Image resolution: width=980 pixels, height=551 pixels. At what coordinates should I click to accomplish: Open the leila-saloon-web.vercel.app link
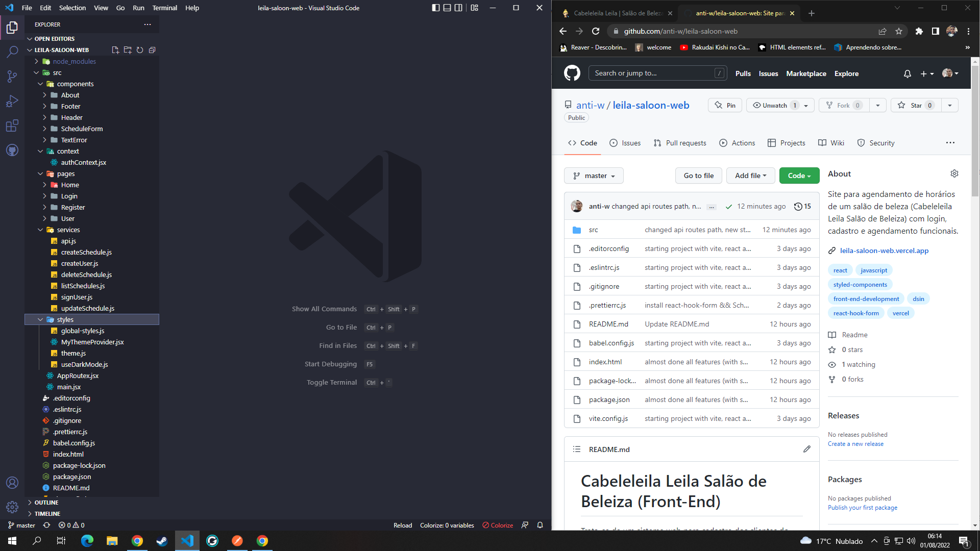[885, 251]
